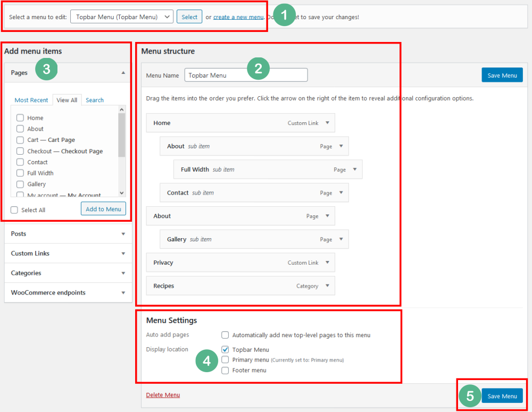Tick the 'Cart — Cart Page' checkbox
The width and height of the screenshot is (532, 412).
[x=20, y=140]
